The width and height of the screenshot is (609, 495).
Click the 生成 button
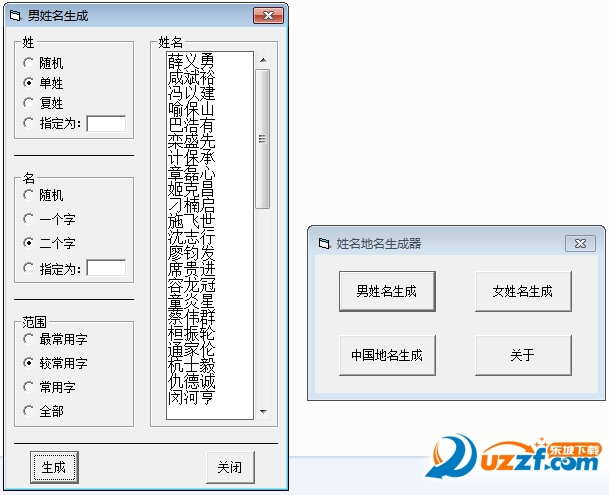point(54,467)
